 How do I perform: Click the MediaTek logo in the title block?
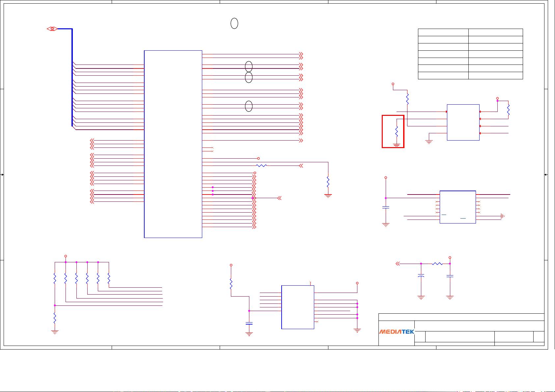397,332
